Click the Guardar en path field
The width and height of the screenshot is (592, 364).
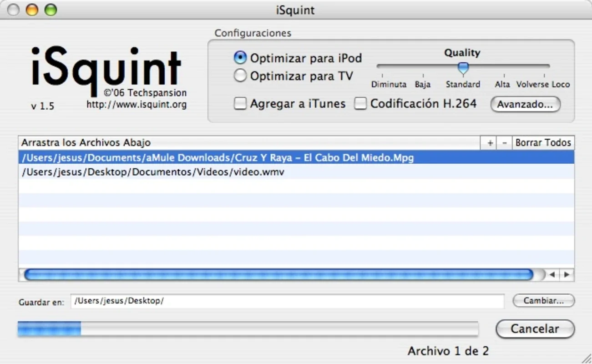pyautogui.click(x=287, y=301)
